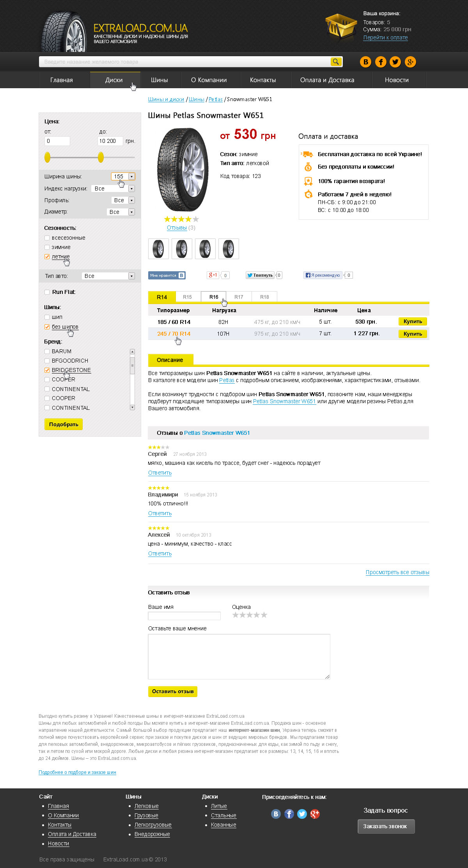The image size is (468, 868).
Task: Check the 'всесезонные' checkbox
Action: pos(47,238)
